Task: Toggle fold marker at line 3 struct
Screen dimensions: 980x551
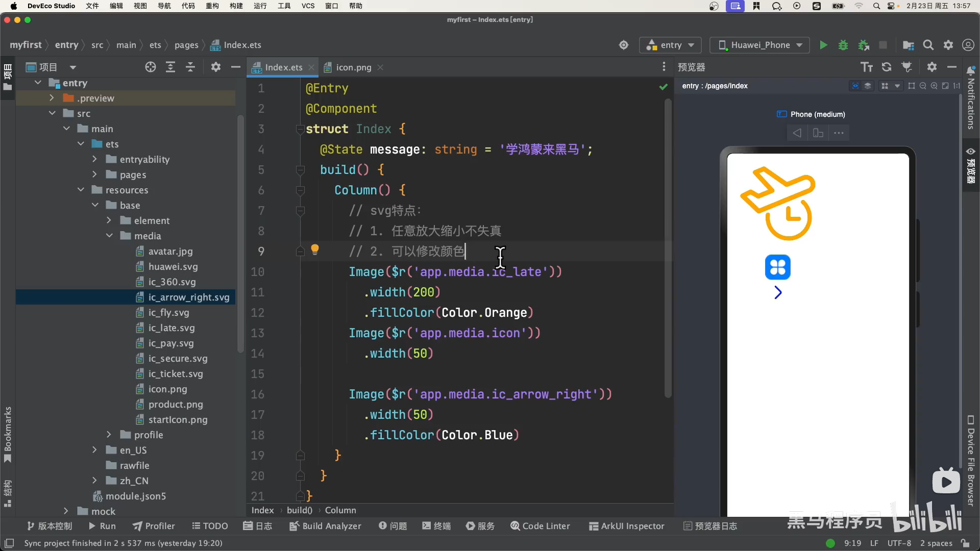Action: (300, 129)
